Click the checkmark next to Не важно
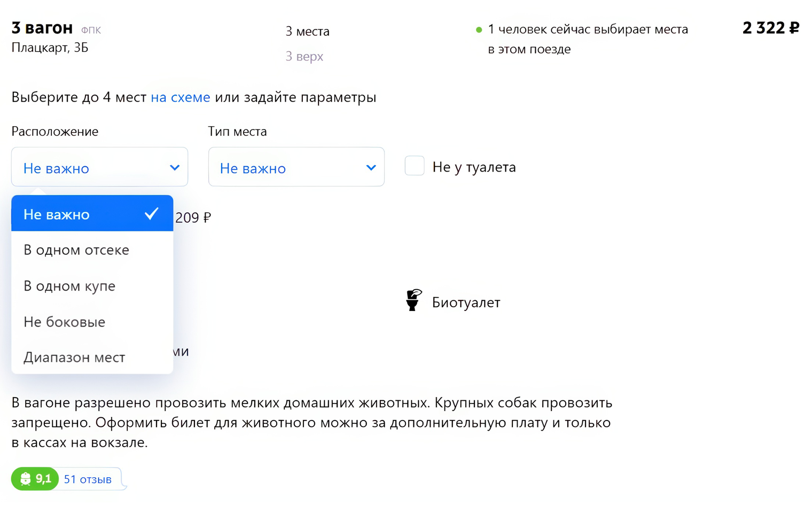This screenshot has height=529, width=812. point(152,214)
